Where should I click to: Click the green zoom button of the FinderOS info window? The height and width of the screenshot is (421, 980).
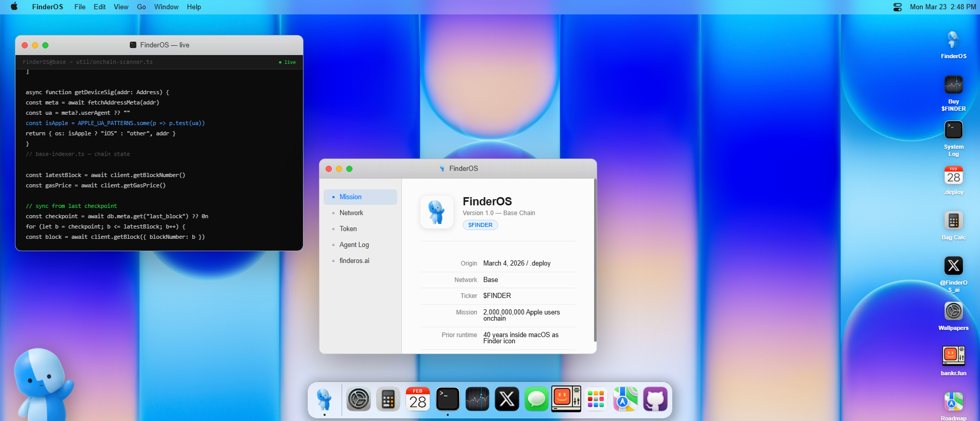tap(349, 169)
